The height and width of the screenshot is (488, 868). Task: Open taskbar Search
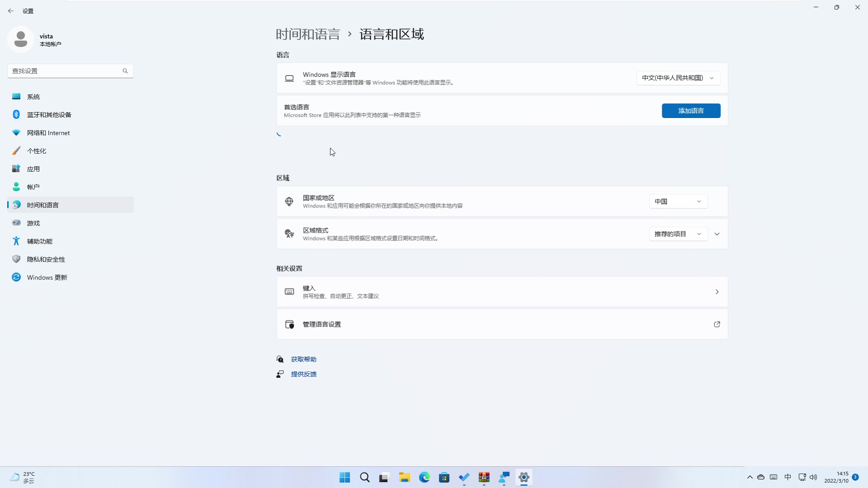365,478
